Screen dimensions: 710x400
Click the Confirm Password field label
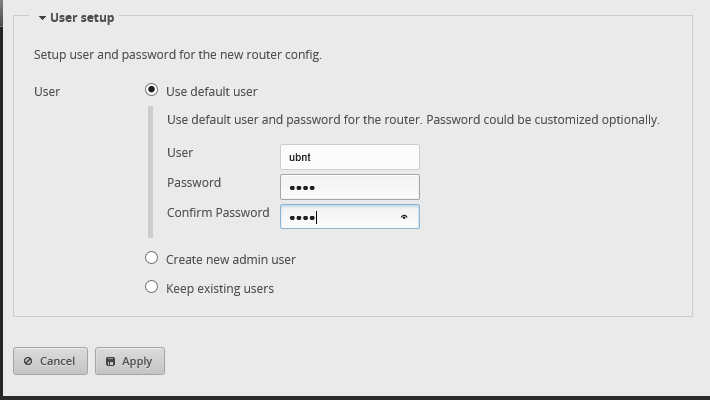pos(218,212)
